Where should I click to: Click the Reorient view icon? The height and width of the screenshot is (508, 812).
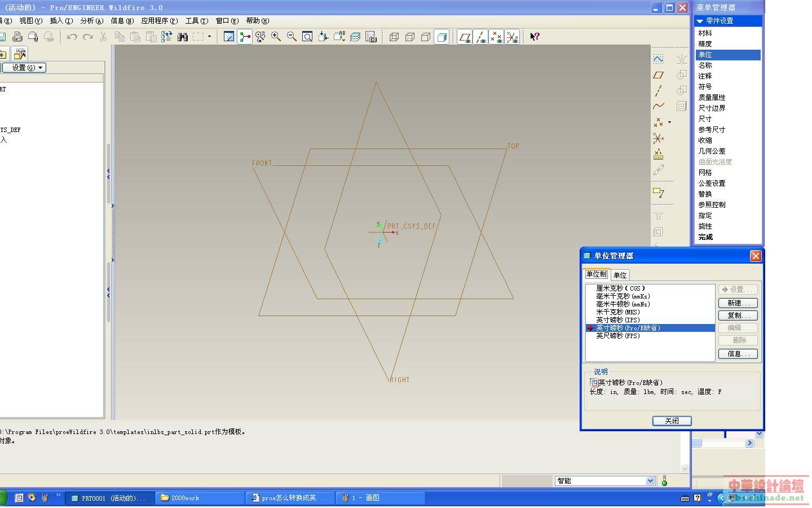click(x=323, y=37)
